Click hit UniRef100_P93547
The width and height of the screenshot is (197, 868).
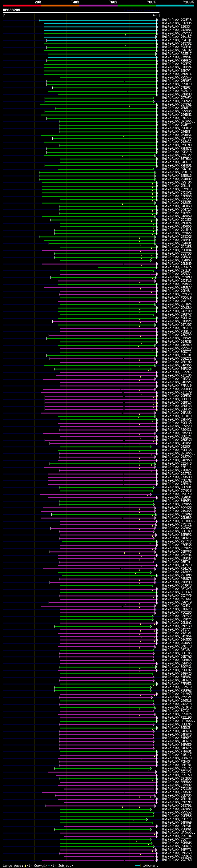point(177,54)
